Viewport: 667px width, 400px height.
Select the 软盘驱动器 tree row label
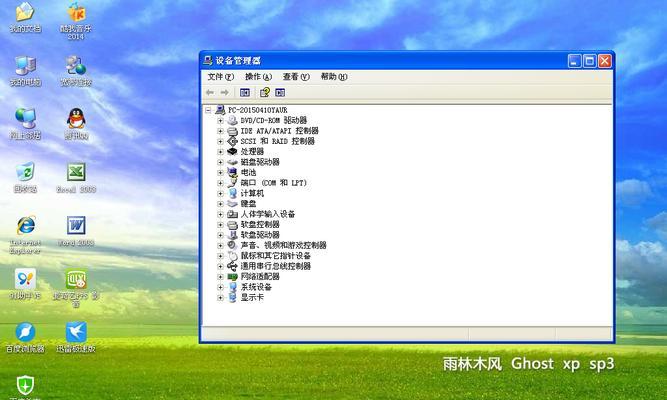click(260, 235)
